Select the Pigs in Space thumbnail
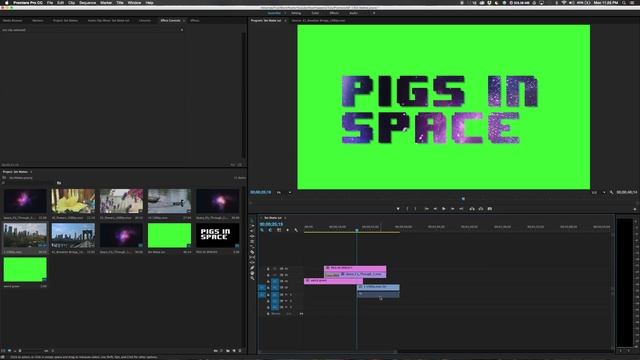Image resolution: width=640 pixels, height=360 pixels. (218, 236)
